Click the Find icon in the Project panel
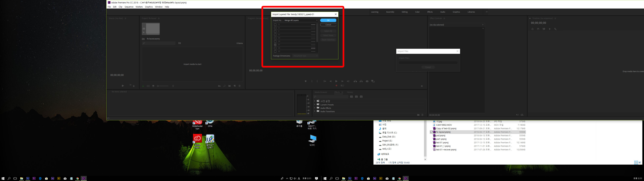This screenshot has height=181, width=644. (224, 86)
